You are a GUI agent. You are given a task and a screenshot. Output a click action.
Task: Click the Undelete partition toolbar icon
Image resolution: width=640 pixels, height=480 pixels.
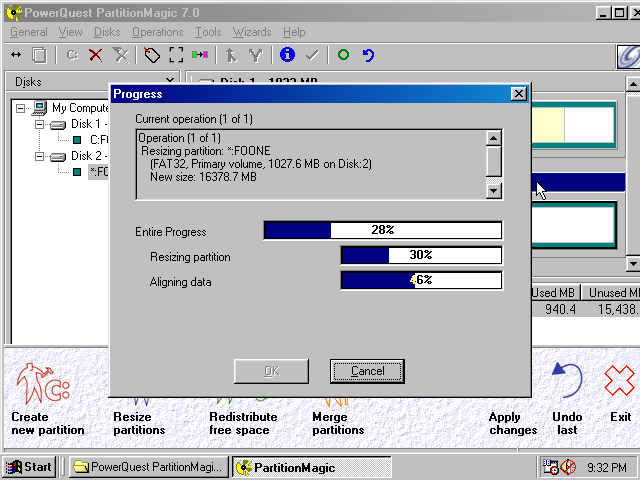(x=121, y=55)
